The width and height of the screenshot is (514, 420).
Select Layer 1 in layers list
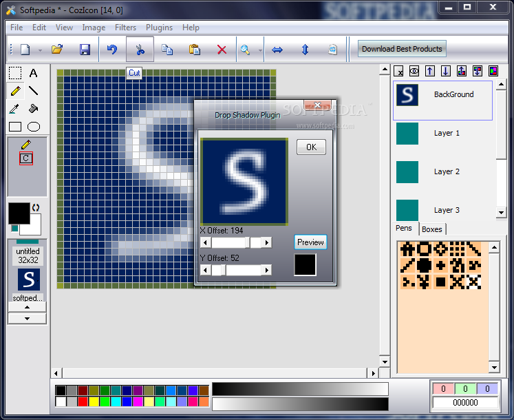[442, 133]
